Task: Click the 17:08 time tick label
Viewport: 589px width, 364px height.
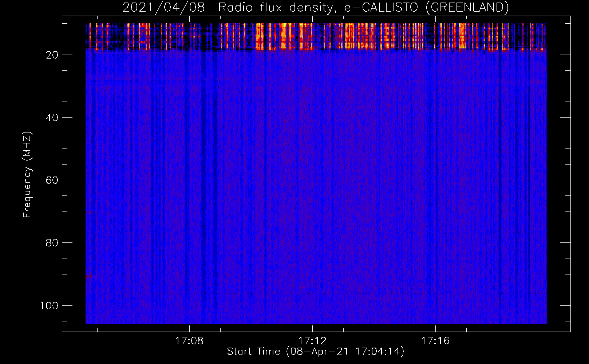Action: [189, 341]
